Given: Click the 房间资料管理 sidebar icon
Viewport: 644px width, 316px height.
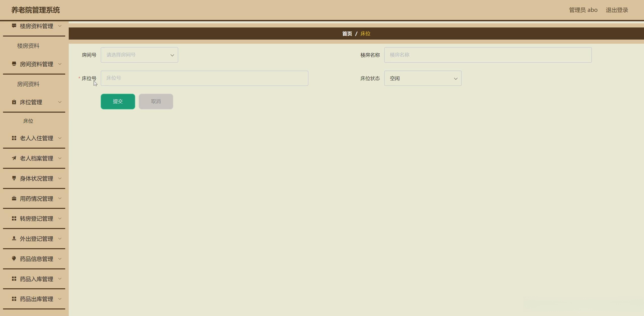Looking at the screenshot, I should pos(14,64).
